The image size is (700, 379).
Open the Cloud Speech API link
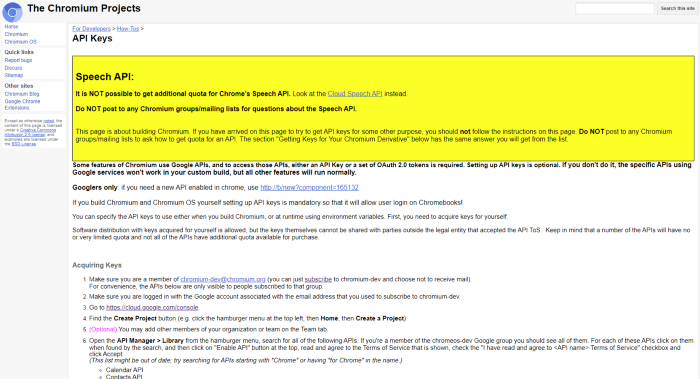point(355,94)
